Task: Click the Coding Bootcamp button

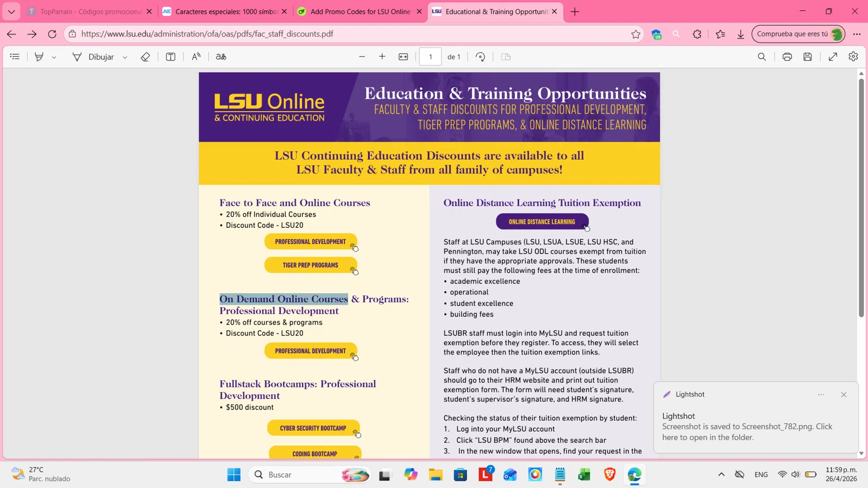Action: (x=315, y=454)
